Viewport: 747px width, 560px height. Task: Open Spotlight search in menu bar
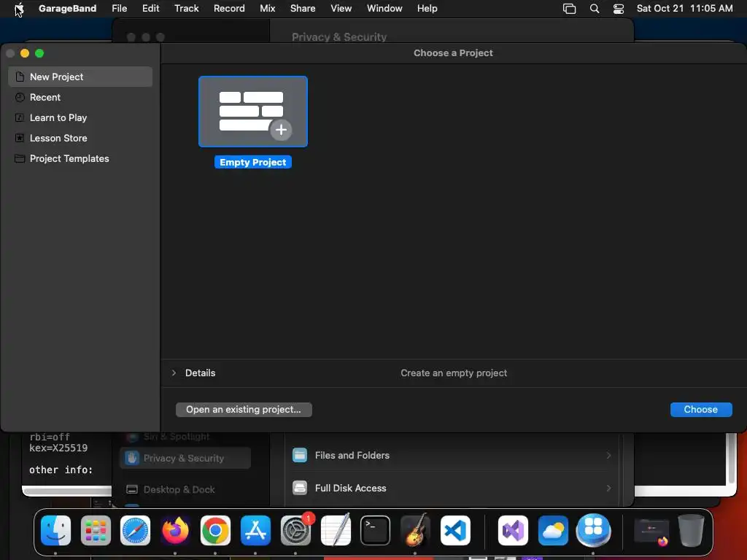pyautogui.click(x=594, y=8)
